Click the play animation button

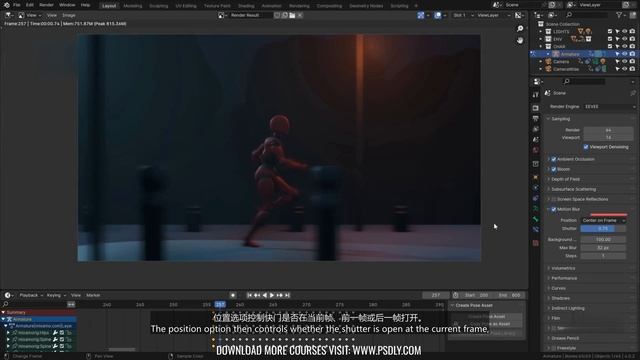(272, 295)
